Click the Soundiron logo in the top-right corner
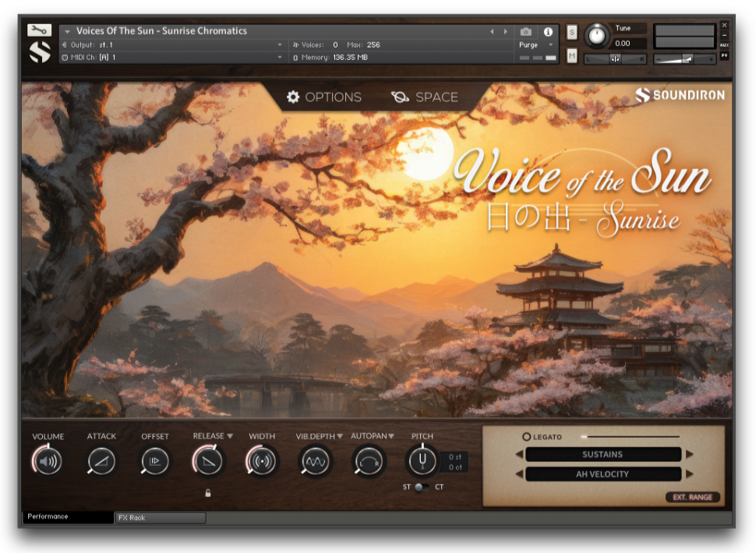Viewport: 756px width, 553px height. 680,95
